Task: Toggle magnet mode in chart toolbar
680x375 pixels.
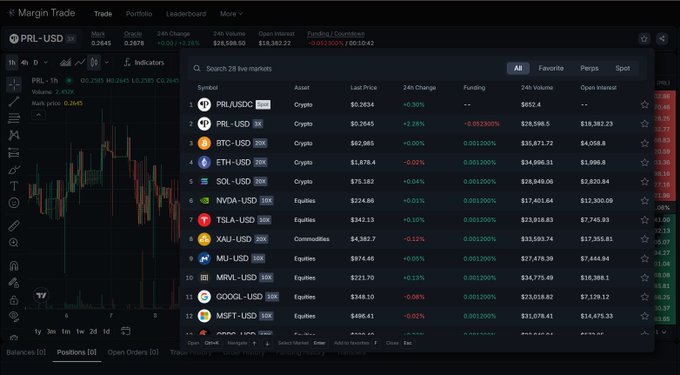Action: (x=14, y=265)
